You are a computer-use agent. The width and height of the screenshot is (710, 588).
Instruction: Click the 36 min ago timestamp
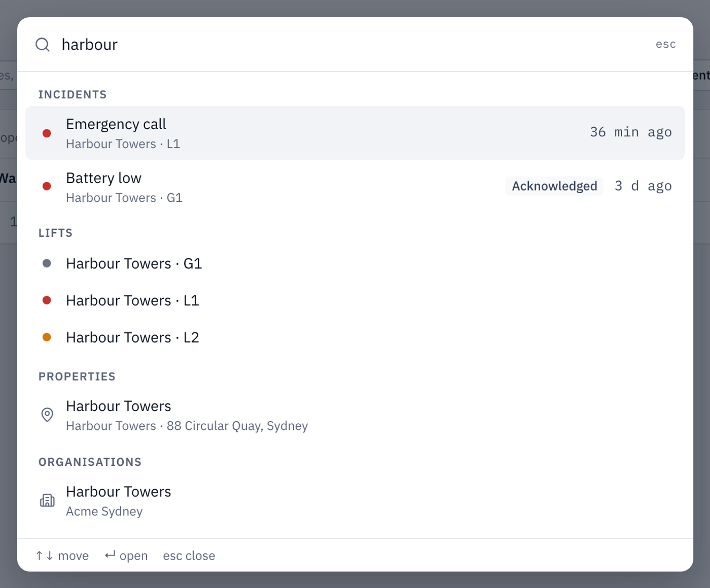pos(630,132)
